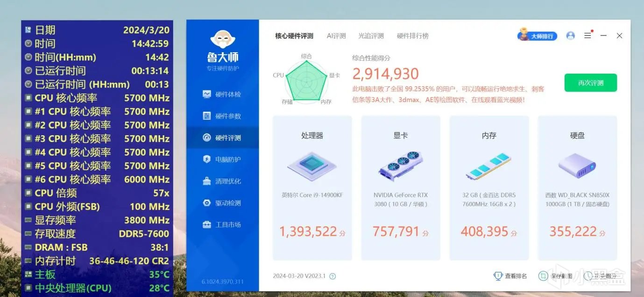Click memory score 408,395

point(485,231)
